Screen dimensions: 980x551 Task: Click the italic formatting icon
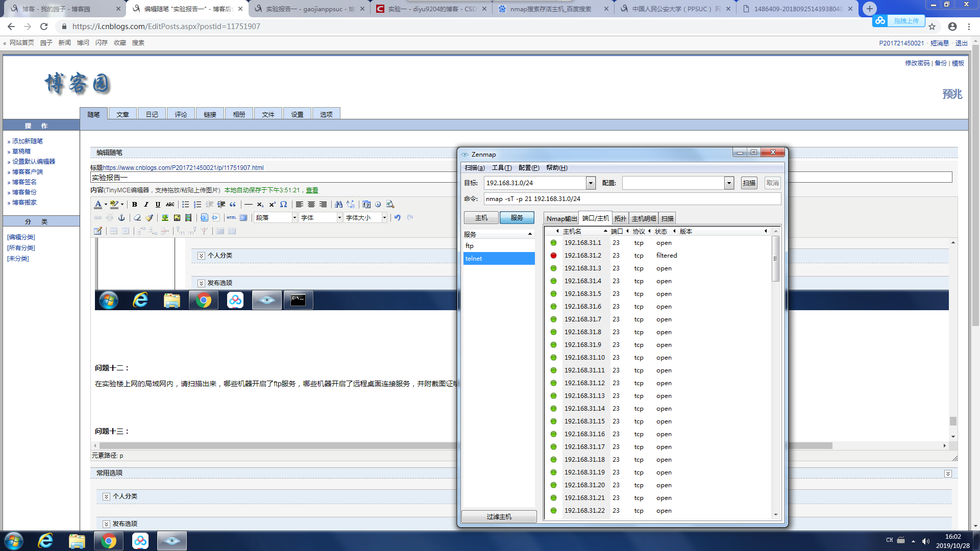coord(146,204)
